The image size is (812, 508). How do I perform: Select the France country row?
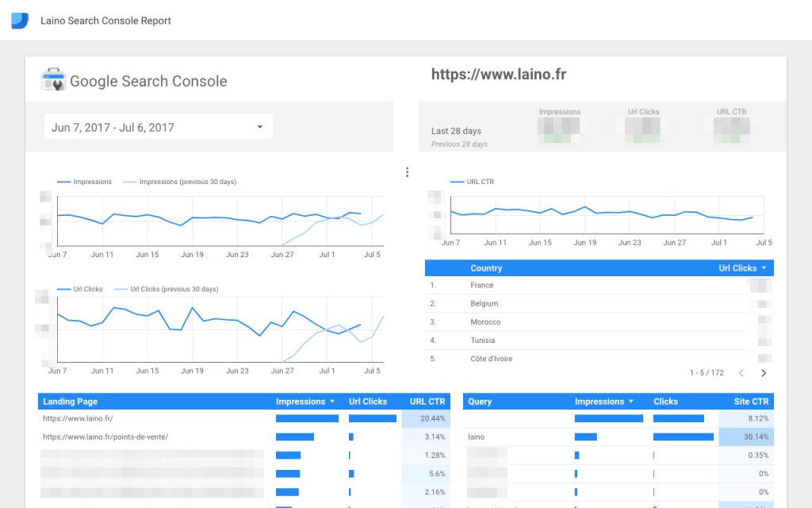599,285
